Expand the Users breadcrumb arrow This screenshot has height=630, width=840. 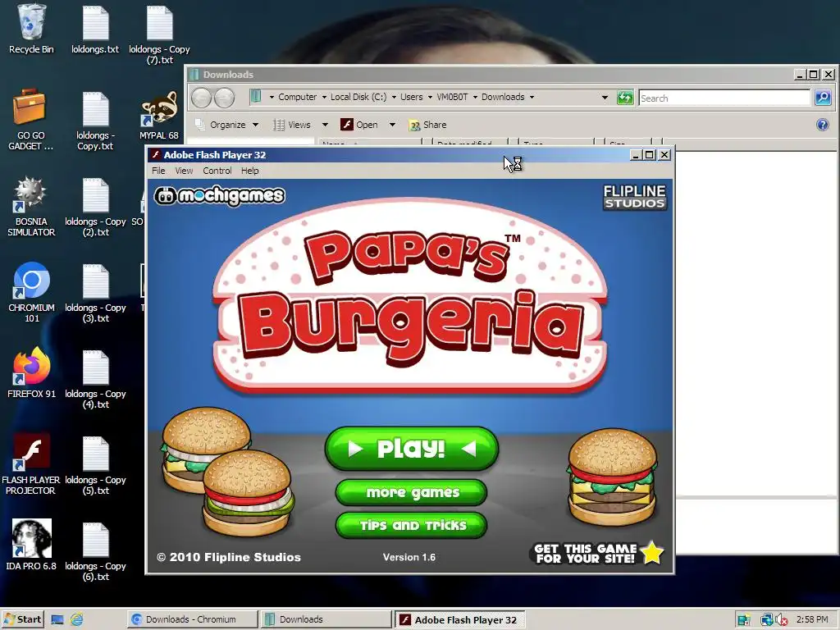(x=430, y=97)
